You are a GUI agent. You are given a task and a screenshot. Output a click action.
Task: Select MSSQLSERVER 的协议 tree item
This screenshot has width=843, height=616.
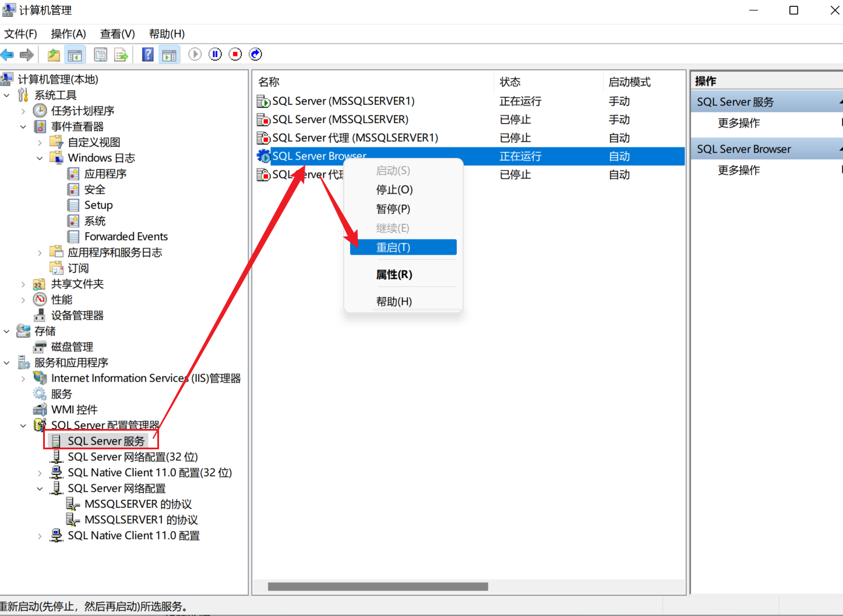point(138,504)
